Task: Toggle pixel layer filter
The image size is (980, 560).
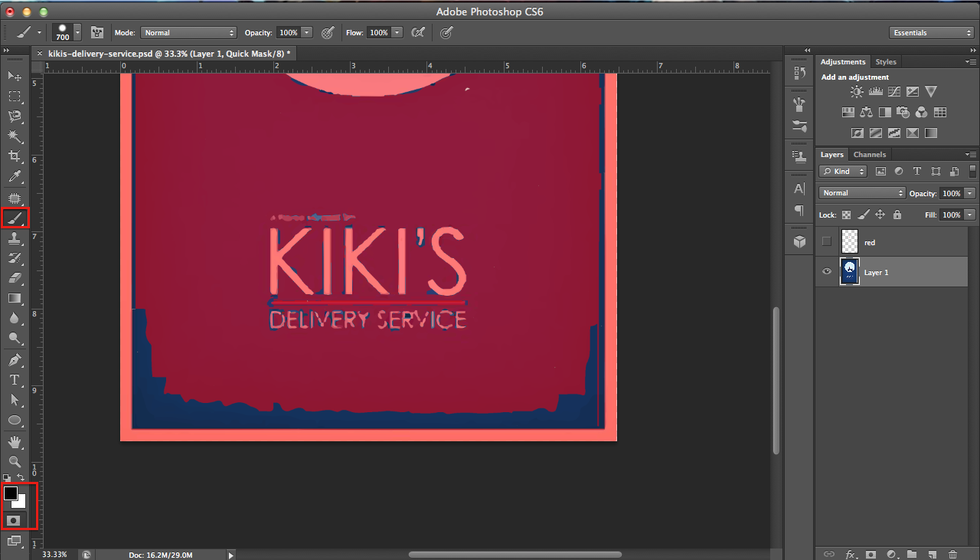Action: tap(880, 172)
